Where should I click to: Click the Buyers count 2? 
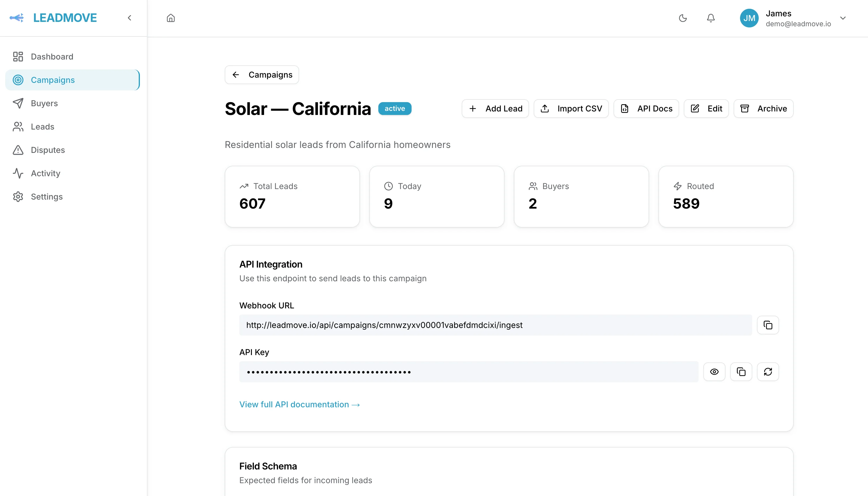point(533,204)
